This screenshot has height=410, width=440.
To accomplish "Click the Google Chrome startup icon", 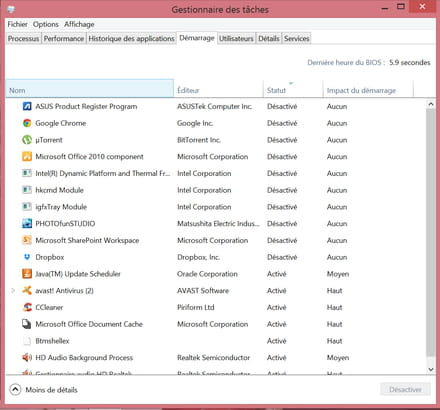I will [x=27, y=123].
